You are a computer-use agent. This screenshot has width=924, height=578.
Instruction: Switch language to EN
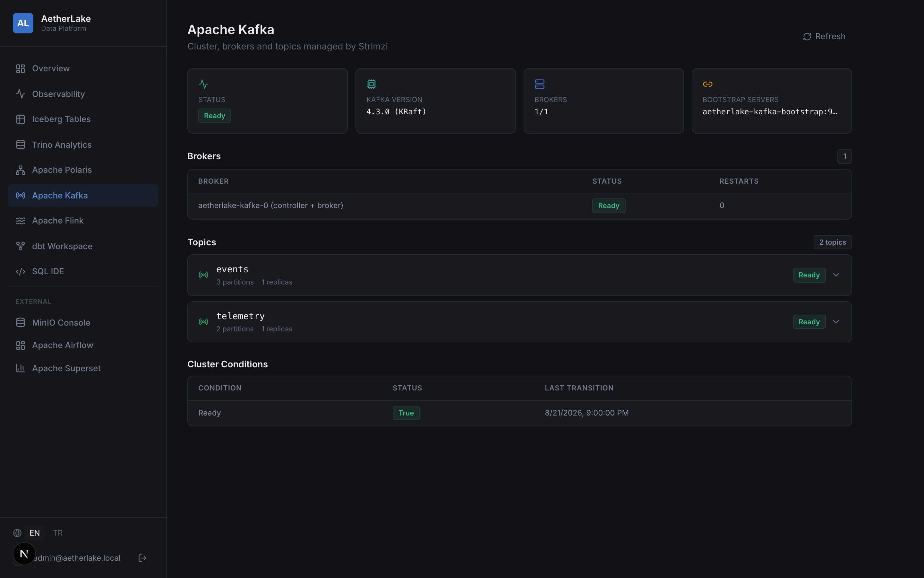[35, 533]
